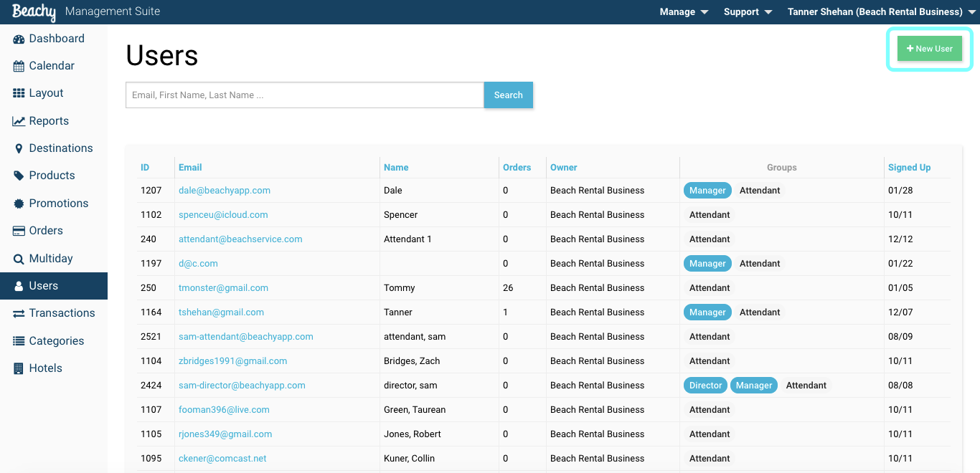The width and height of the screenshot is (980, 473).
Task: Open zbridges1991@gmail.com user link
Action: tap(232, 361)
